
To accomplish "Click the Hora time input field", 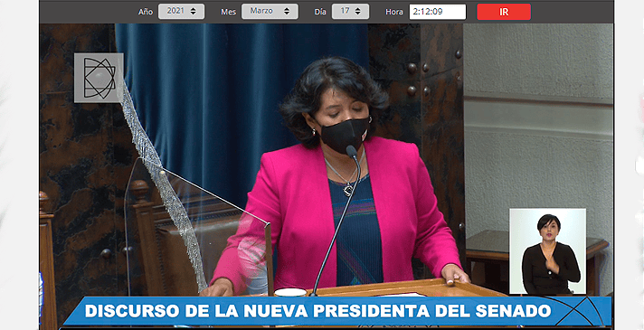I will click(438, 12).
